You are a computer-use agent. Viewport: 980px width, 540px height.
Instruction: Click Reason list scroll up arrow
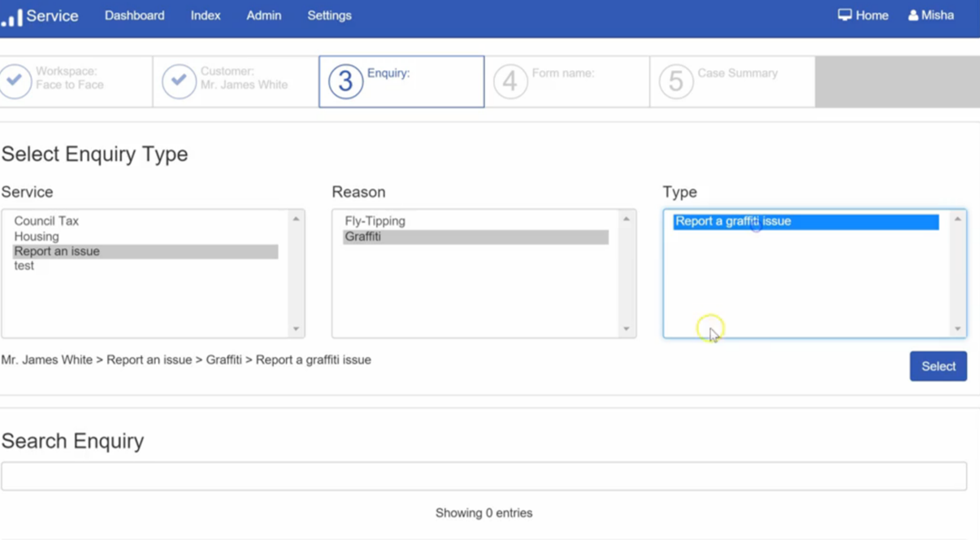[627, 219]
